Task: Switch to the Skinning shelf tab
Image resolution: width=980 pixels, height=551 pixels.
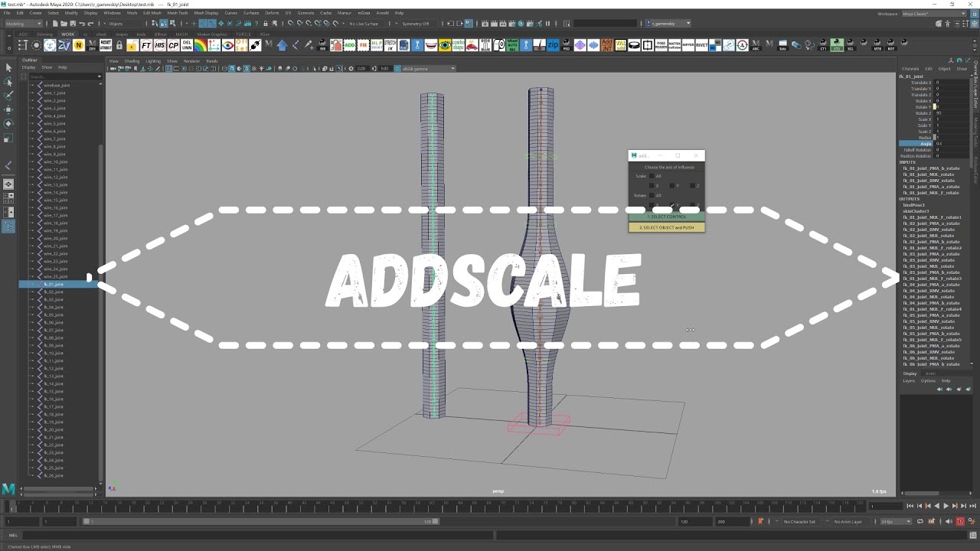Action: click(44, 34)
